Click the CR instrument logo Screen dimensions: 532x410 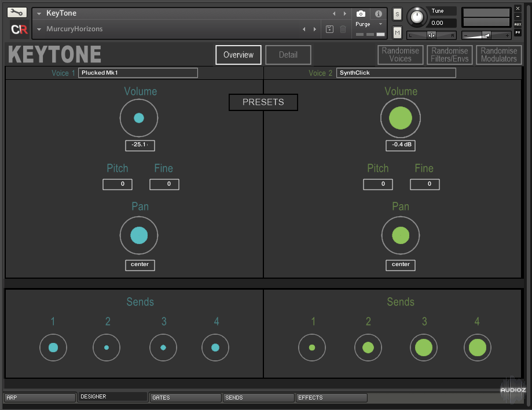(x=19, y=29)
